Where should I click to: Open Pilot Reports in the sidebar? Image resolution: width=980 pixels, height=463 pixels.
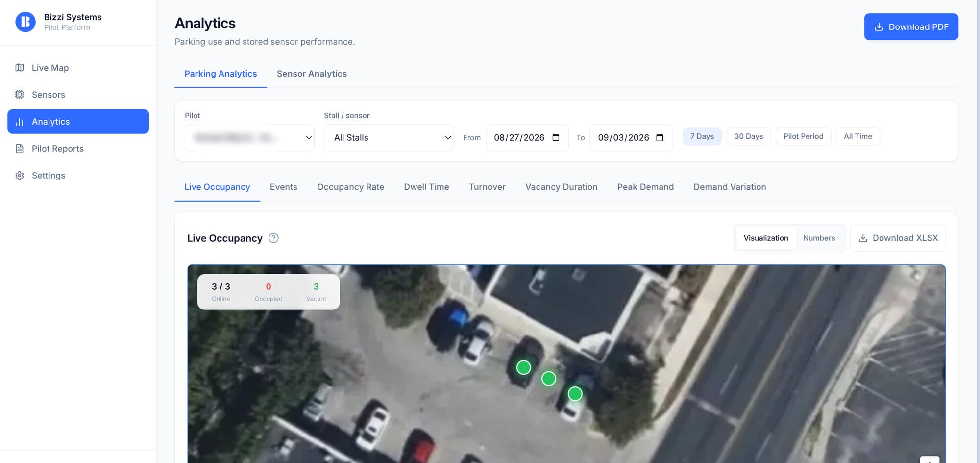[78, 149]
